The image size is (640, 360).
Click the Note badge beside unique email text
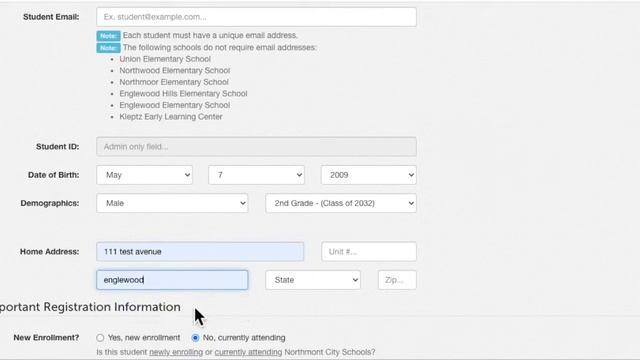click(108, 36)
